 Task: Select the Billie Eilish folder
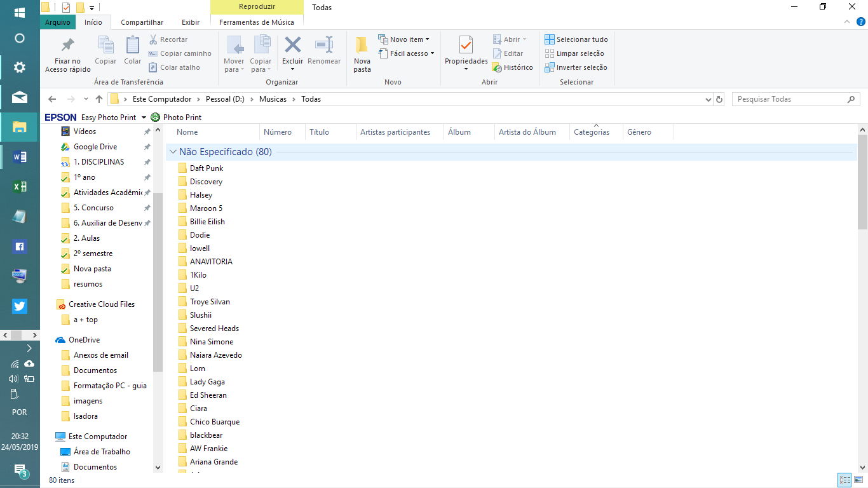pos(207,222)
